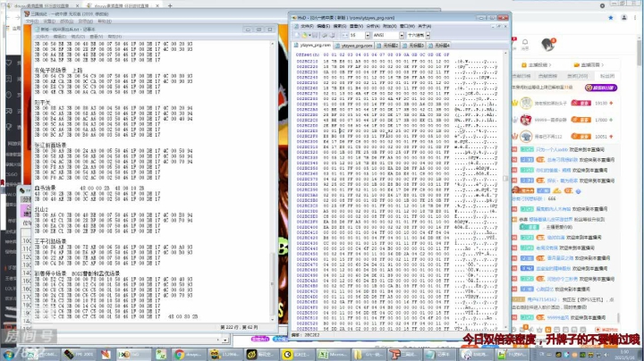Open the hexadecimal offset base dropdown
644x361 pixels.
click(x=428, y=35)
